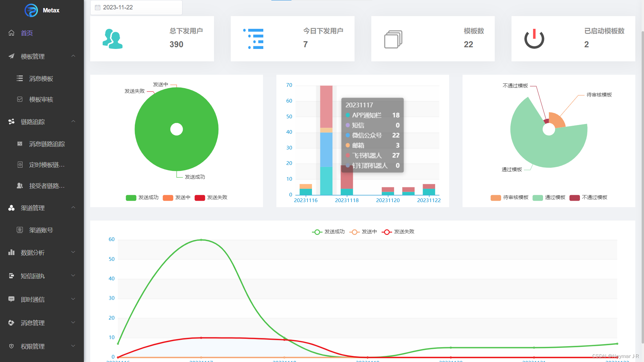Click the chat bubble icon for 即时通信
The image size is (644, 362).
pyautogui.click(x=11, y=299)
